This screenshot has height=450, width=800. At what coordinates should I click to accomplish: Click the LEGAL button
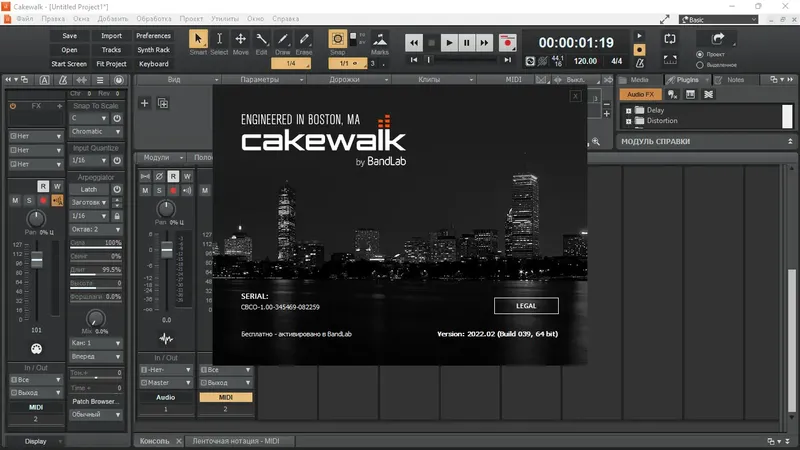tap(526, 306)
